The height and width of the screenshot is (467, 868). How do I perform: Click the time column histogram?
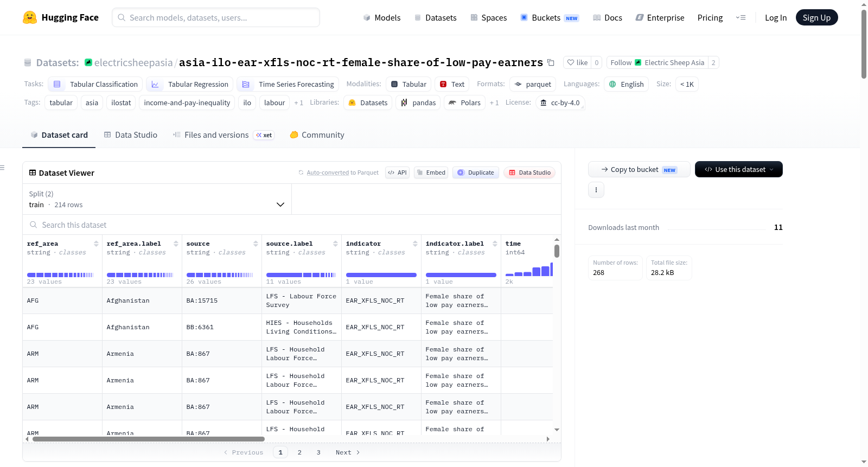point(529,269)
